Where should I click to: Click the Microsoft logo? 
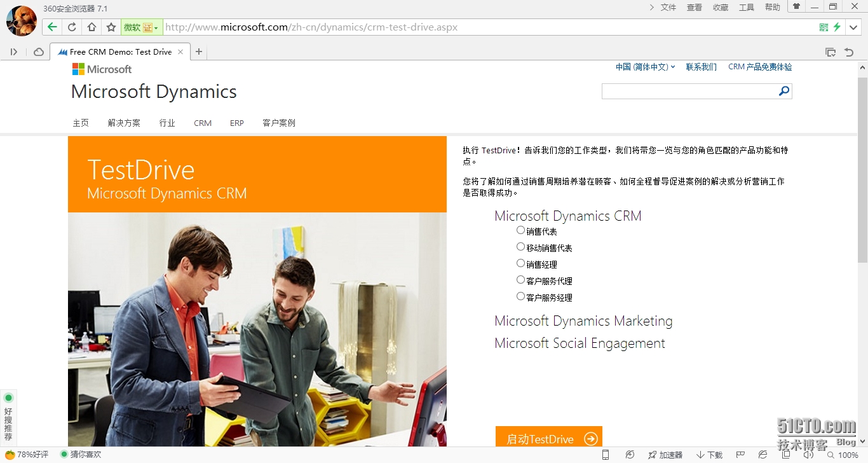click(x=102, y=69)
